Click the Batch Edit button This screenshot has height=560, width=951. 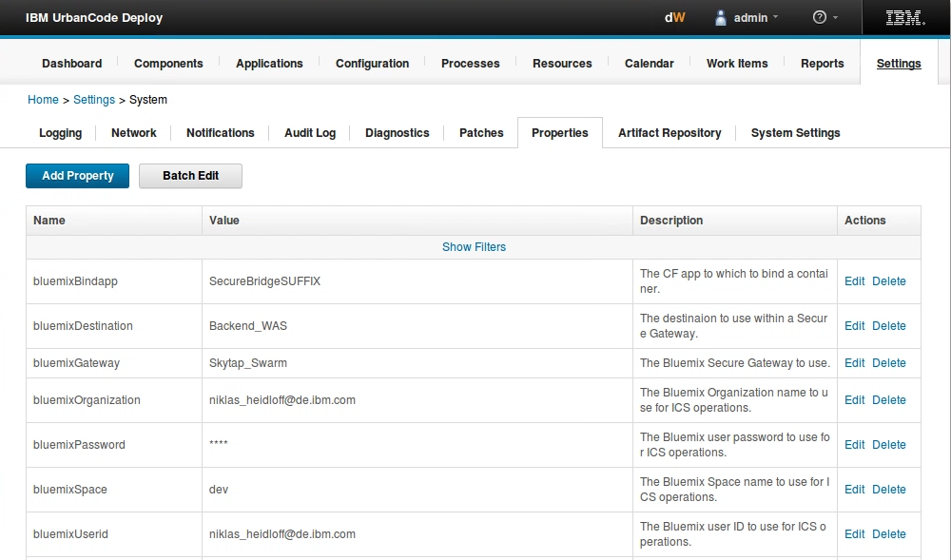(x=190, y=176)
